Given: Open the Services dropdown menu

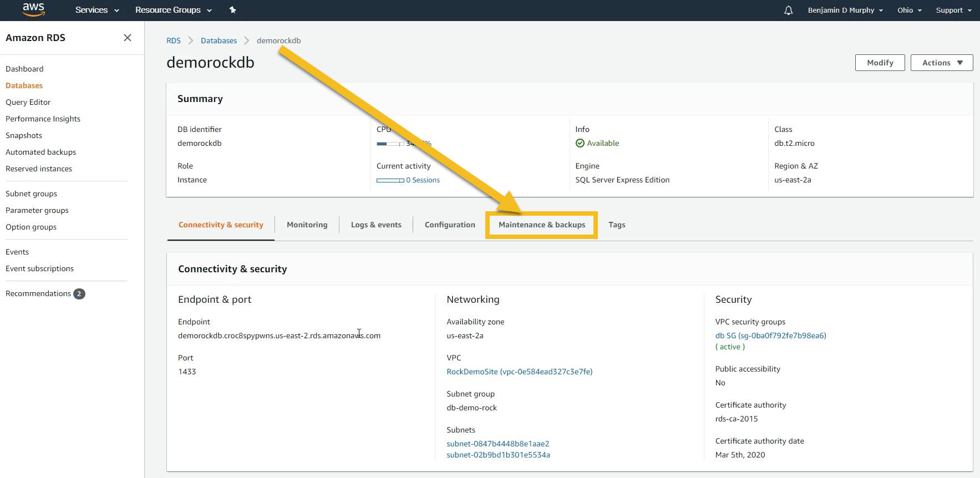Looking at the screenshot, I should (97, 10).
